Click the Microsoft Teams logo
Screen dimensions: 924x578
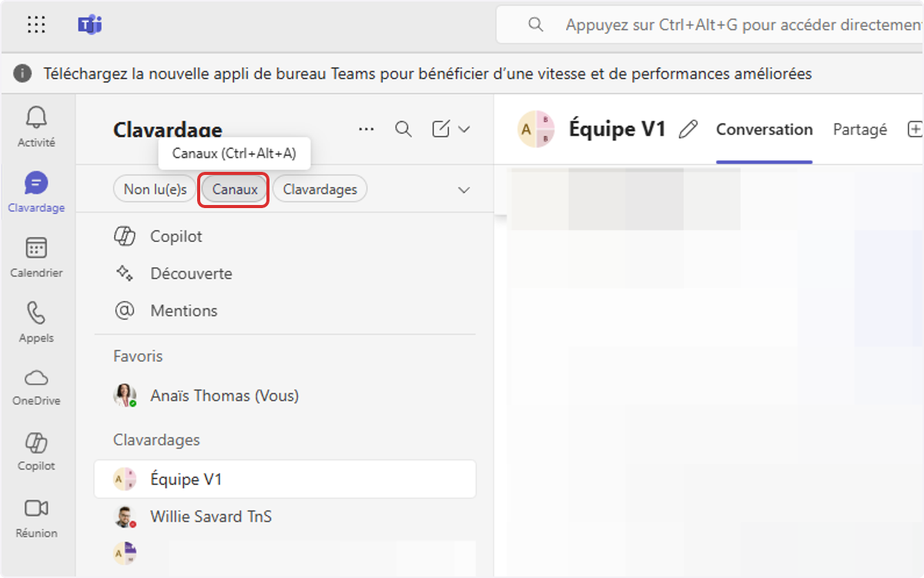tap(90, 25)
